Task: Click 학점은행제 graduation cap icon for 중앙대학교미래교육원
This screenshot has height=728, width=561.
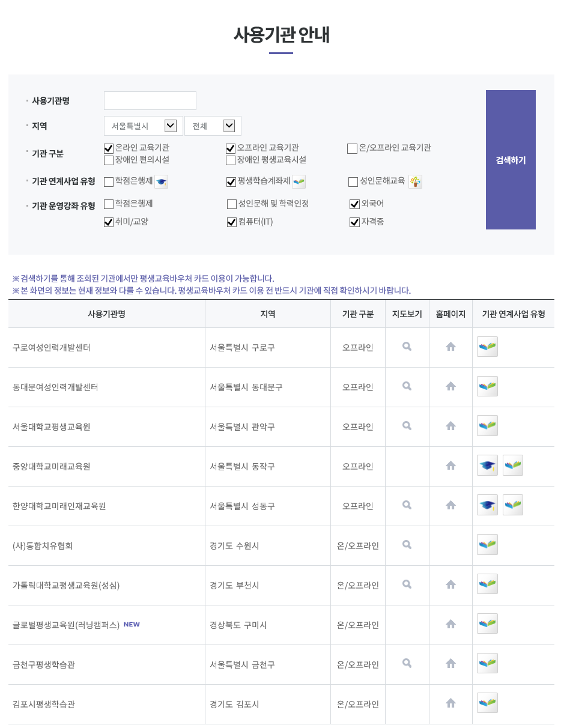Action: (487, 466)
